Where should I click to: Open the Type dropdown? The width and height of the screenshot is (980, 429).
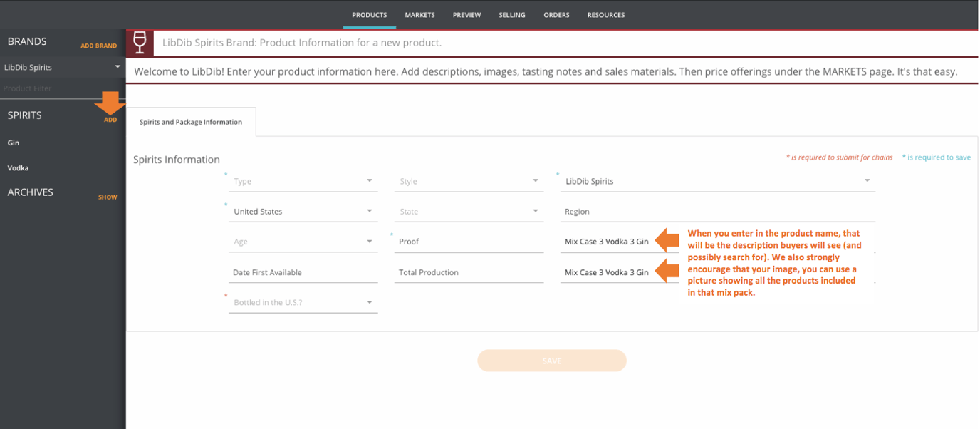pos(303,181)
